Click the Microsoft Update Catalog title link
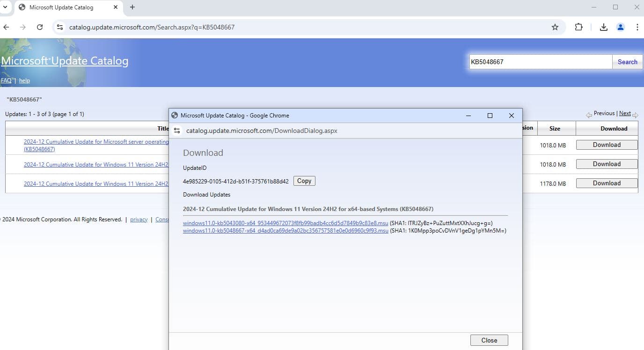The width and height of the screenshot is (644, 350). pyautogui.click(x=65, y=61)
